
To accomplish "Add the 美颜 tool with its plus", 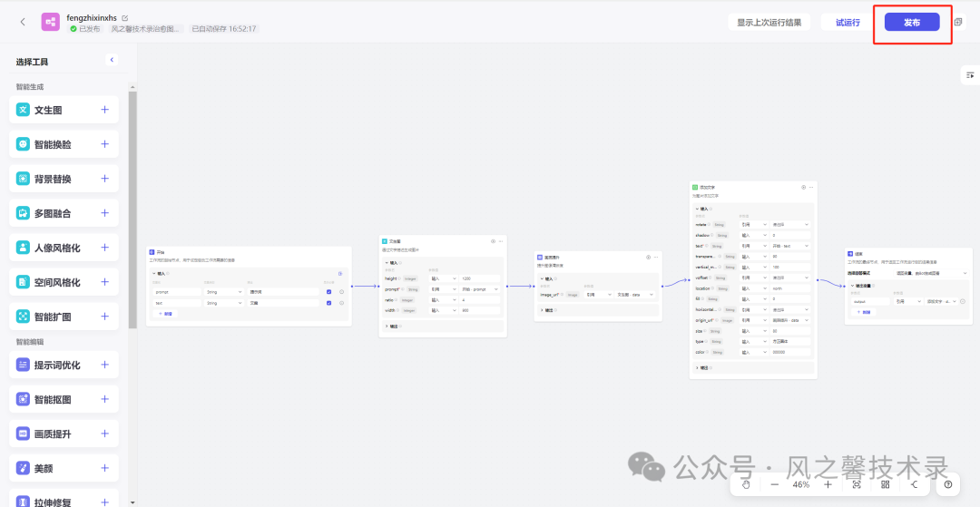I will 104,468.
